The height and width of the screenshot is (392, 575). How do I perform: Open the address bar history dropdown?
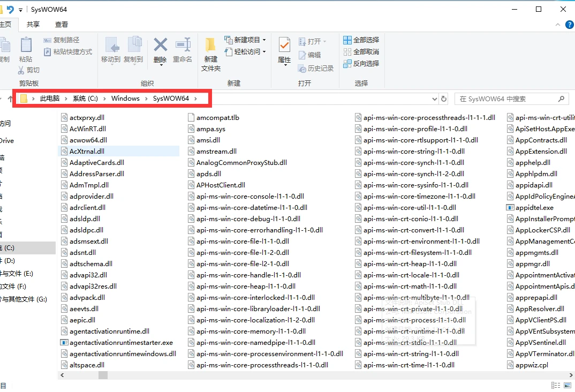[435, 99]
